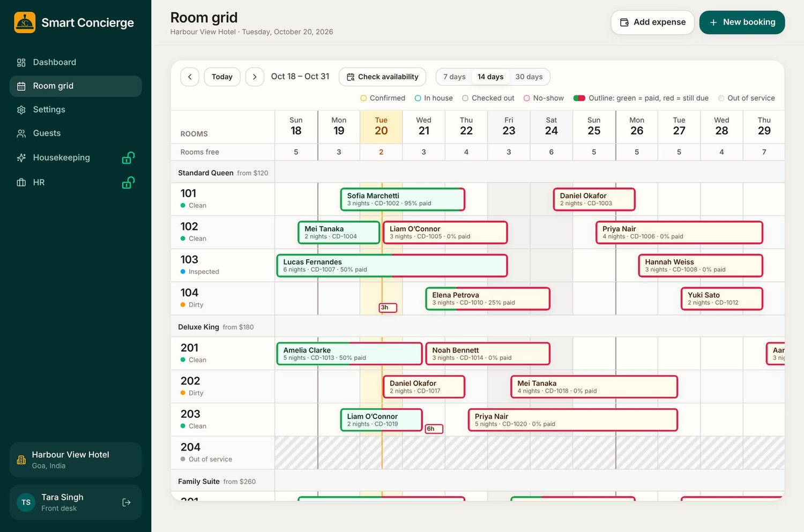Open Noah Bennett booking CD-1014
Image resolution: width=804 pixels, height=532 pixels.
point(488,354)
